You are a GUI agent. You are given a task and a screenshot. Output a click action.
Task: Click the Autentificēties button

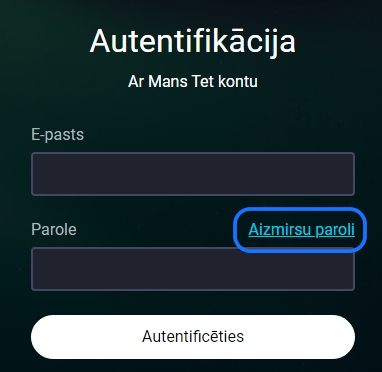coord(193,337)
